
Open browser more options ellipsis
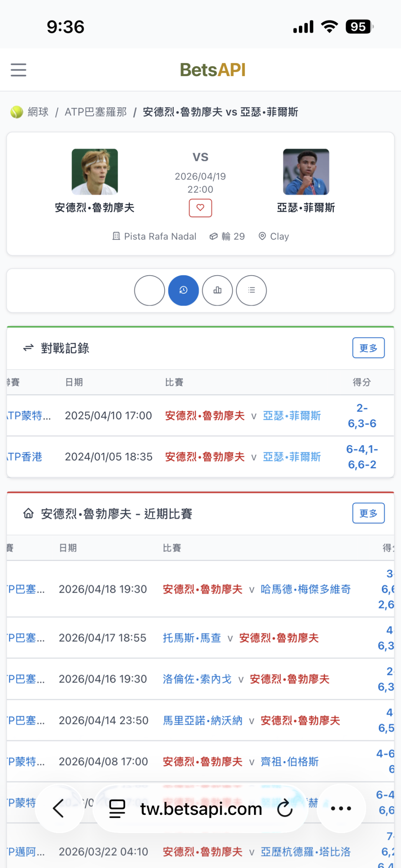341,809
